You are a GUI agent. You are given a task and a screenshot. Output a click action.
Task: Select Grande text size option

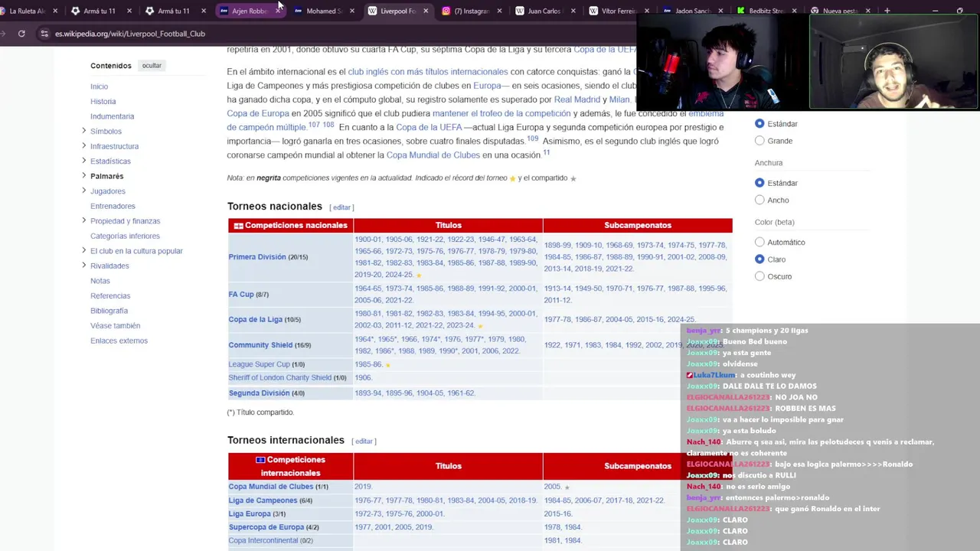pos(759,141)
